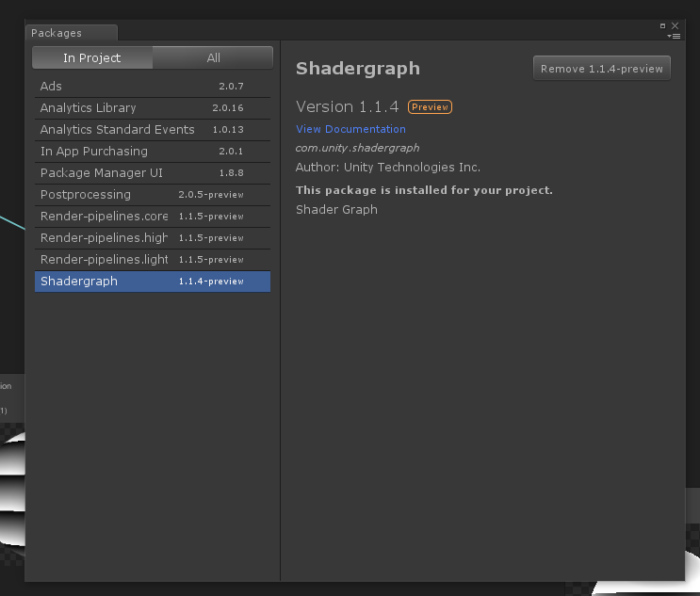Viewport: 700px width, 596px height.
Task: Select the Render-pipelines.core package
Action: point(153,217)
